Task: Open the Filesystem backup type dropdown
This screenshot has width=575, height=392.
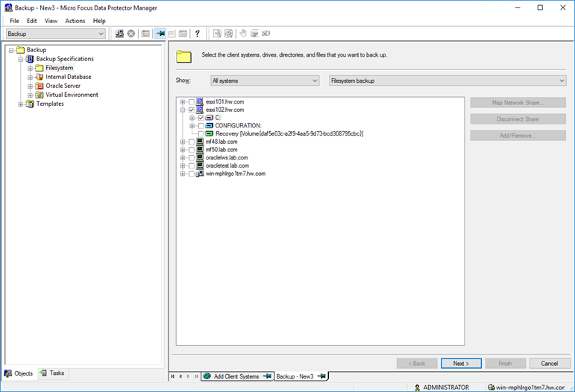Action: tap(447, 80)
